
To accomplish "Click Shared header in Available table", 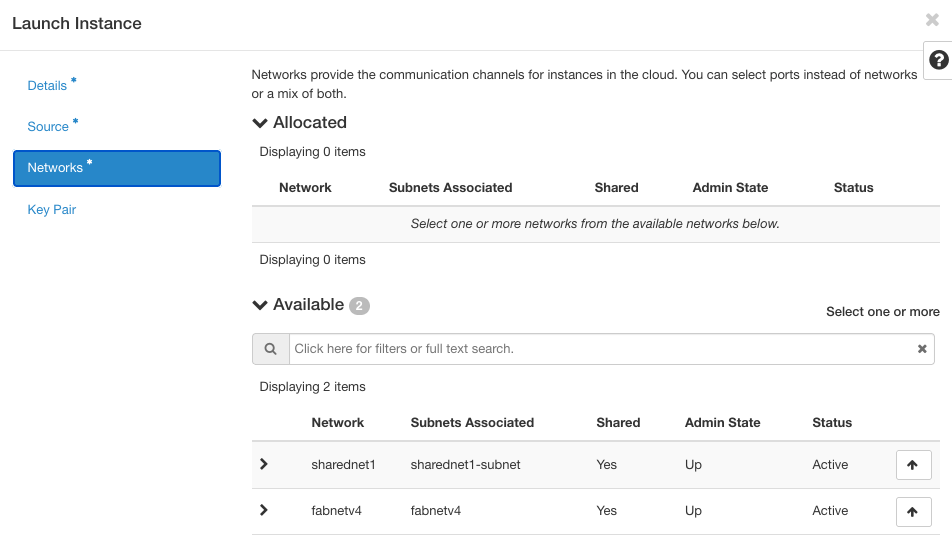I will point(618,423).
